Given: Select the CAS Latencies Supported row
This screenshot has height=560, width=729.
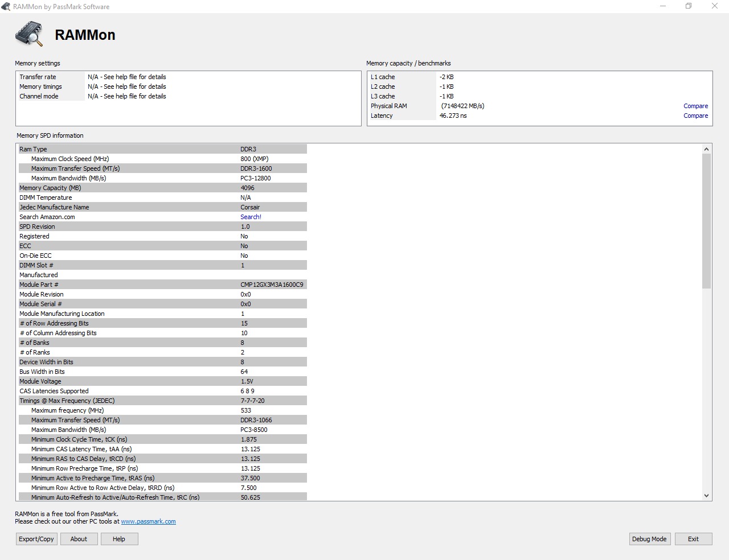Looking at the screenshot, I should pyautogui.click(x=163, y=391).
